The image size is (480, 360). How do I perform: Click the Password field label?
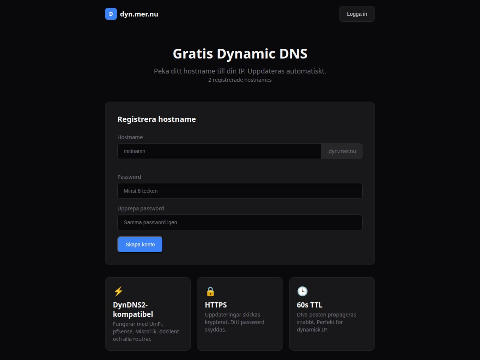(129, 177)
